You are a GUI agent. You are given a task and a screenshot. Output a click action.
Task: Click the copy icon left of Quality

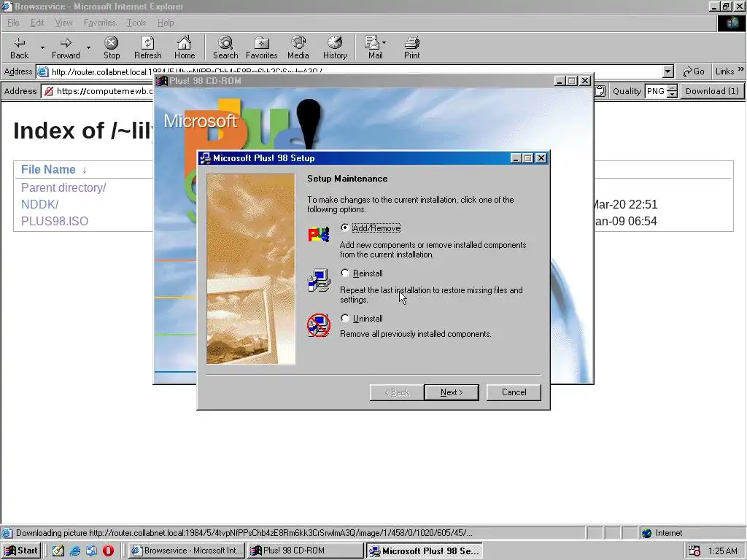[x=600, y=91]
